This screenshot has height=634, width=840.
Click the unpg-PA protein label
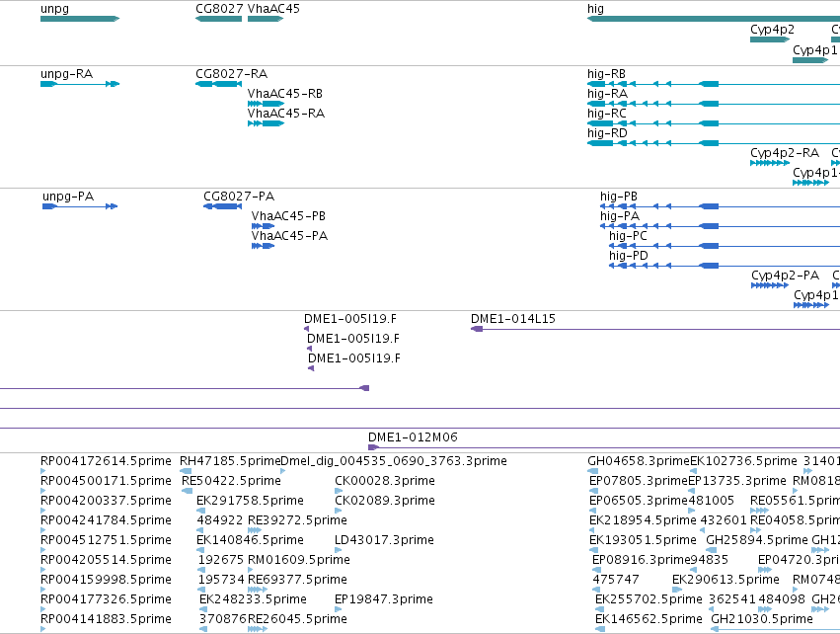[x=68, y=197]
